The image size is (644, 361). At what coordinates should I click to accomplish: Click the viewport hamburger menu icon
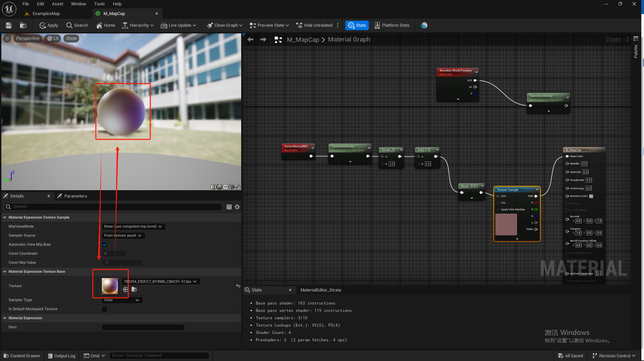pyautogui.click(x=7, y=38)
